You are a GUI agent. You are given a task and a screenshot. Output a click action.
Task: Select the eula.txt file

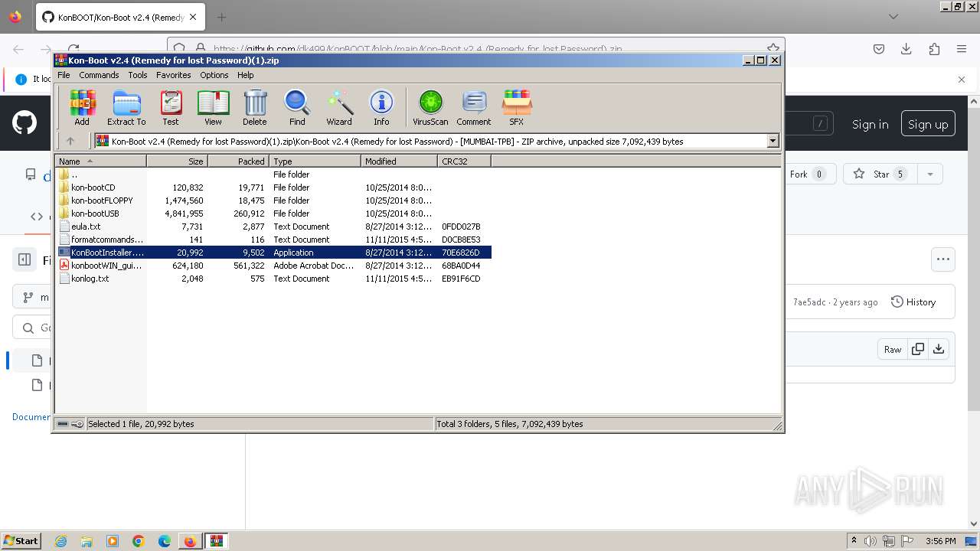click(273, 227)
